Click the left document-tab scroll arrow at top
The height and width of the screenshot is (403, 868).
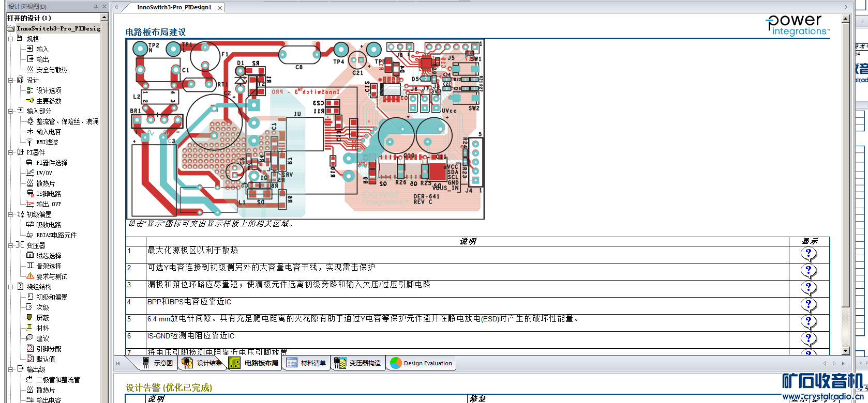coord(116,7)
